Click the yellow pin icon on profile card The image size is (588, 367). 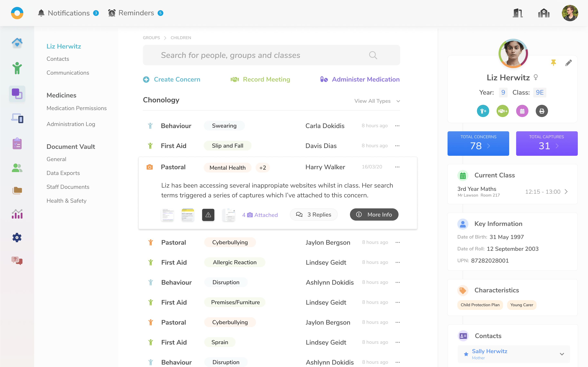(x=553, y=63)
